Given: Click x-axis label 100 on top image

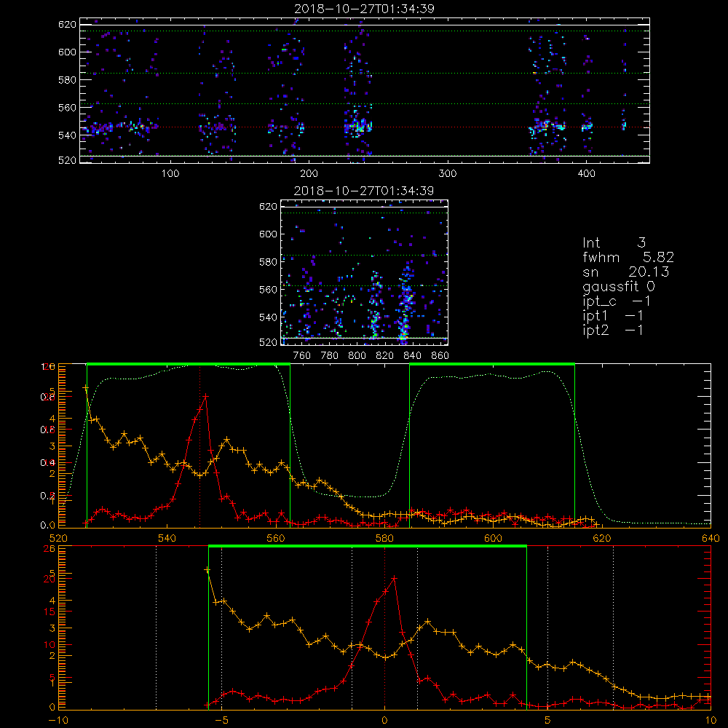Looking at the screenshot, I should [x=170, y=174].
